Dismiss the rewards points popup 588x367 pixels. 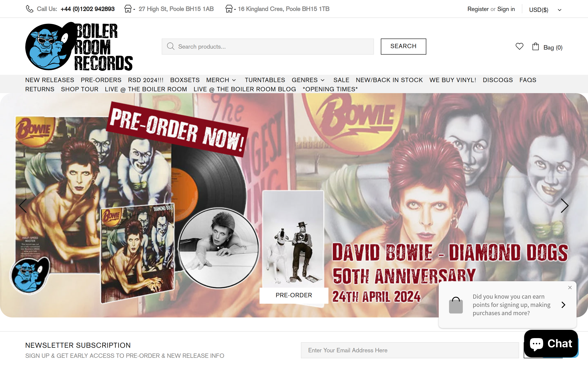pyautogui.click(x=570, y=287)
